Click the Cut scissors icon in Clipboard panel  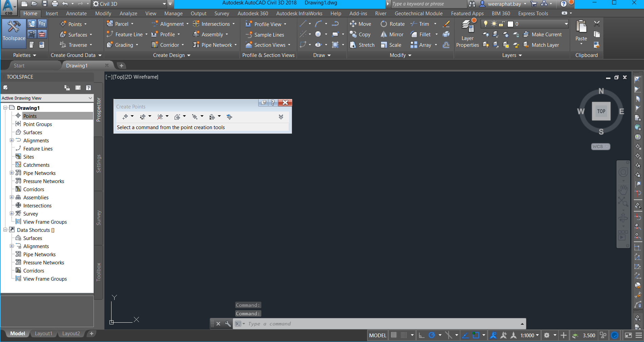[597, 24]
